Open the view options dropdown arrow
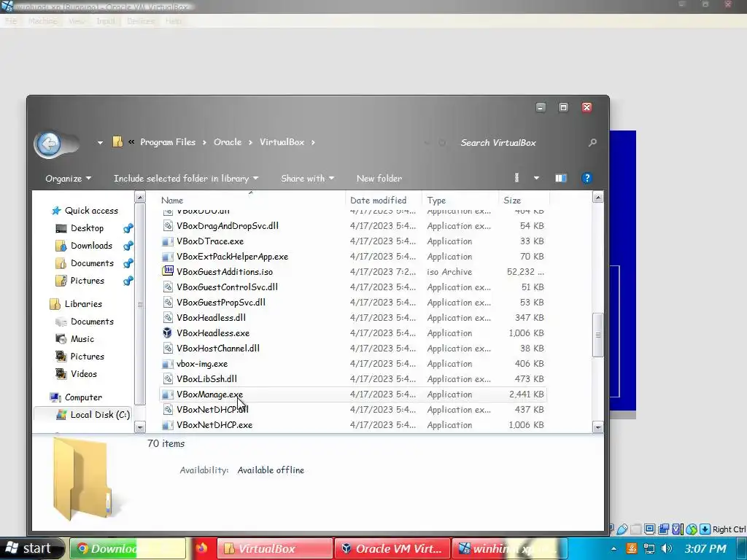The image size is (747, 560). 536,178
